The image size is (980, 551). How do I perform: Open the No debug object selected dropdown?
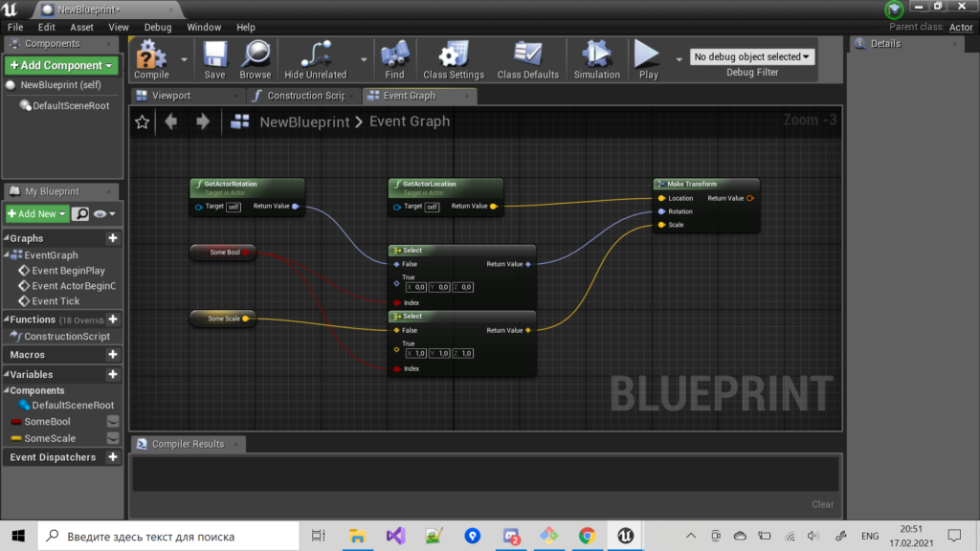pos(751,56)
